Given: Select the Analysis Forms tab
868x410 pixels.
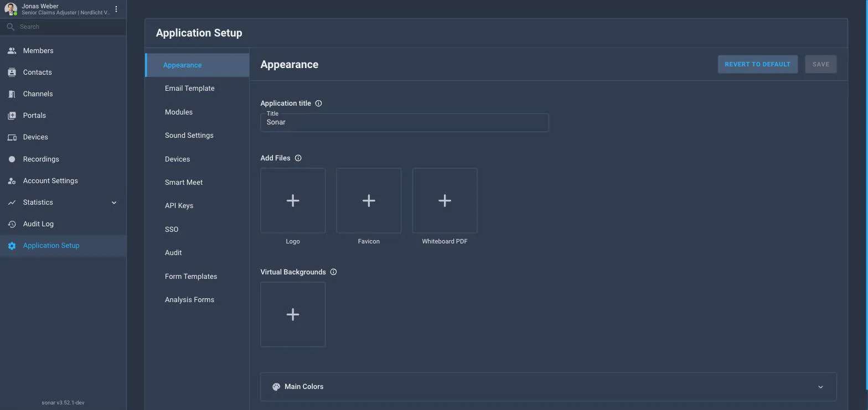Looking at the screenshot, I should click(197, 300).
